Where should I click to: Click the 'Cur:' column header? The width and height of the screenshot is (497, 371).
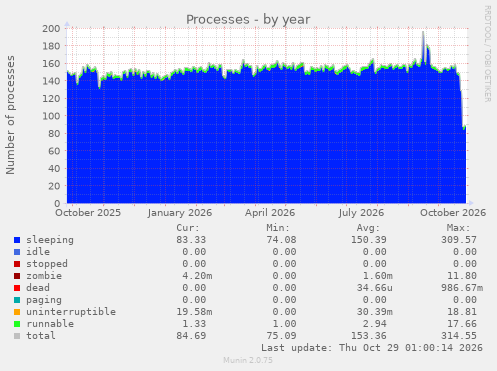pyautogui.click(x=188, y=228)
